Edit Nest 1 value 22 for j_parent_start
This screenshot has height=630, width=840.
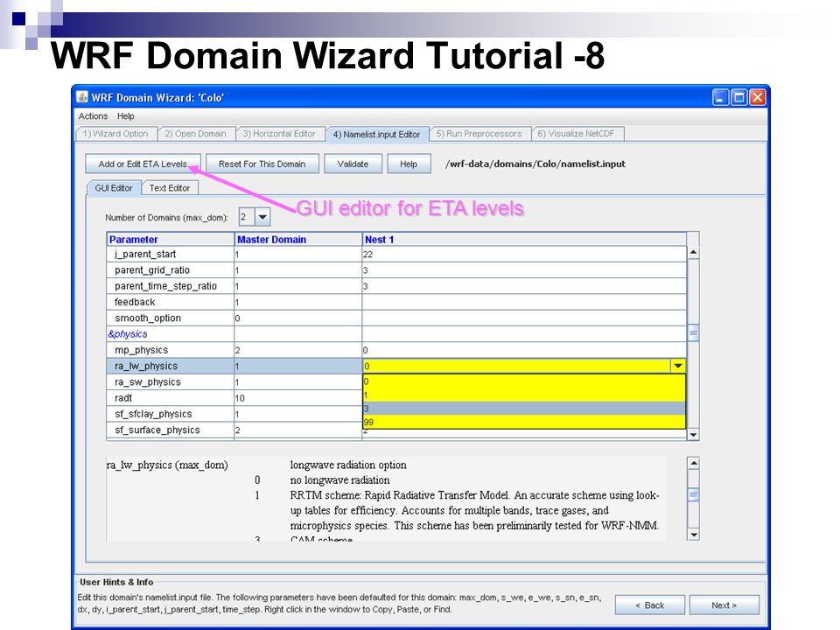(x=524, y=254)
